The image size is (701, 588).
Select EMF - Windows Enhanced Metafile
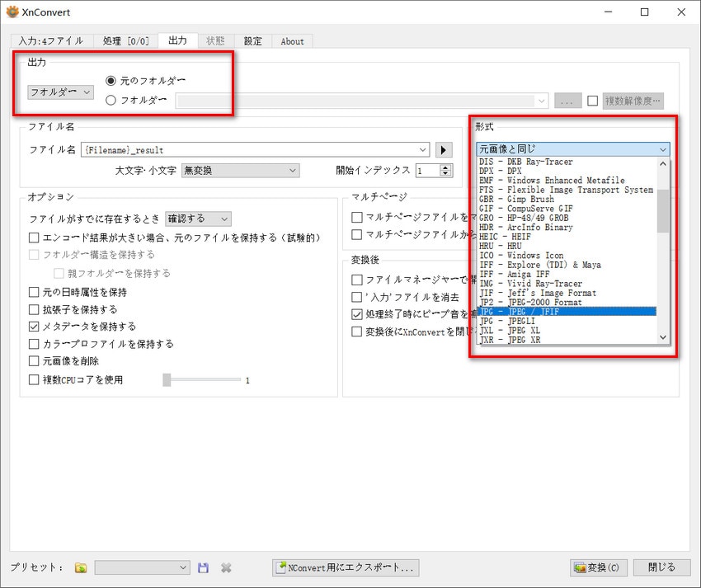[x=567, y=181]
